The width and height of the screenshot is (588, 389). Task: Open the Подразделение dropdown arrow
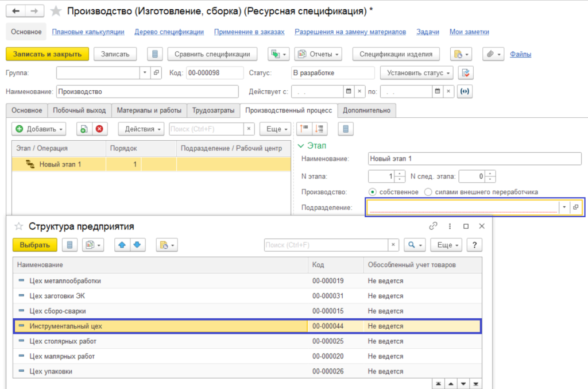click(564, 207)
